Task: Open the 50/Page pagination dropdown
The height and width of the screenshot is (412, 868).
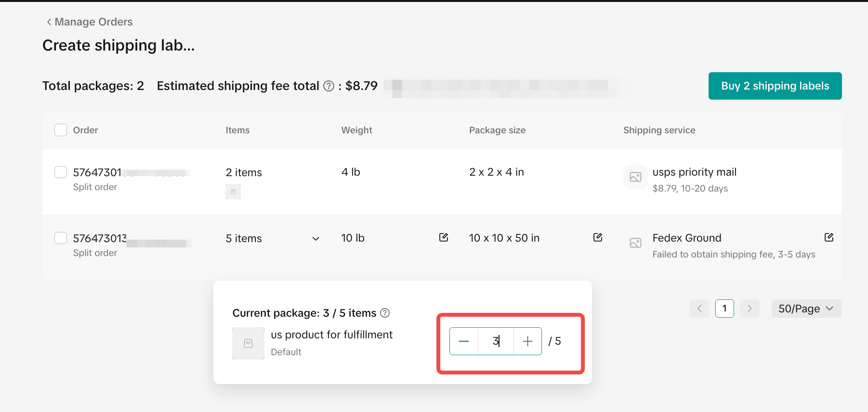Action: coord(806,309)
